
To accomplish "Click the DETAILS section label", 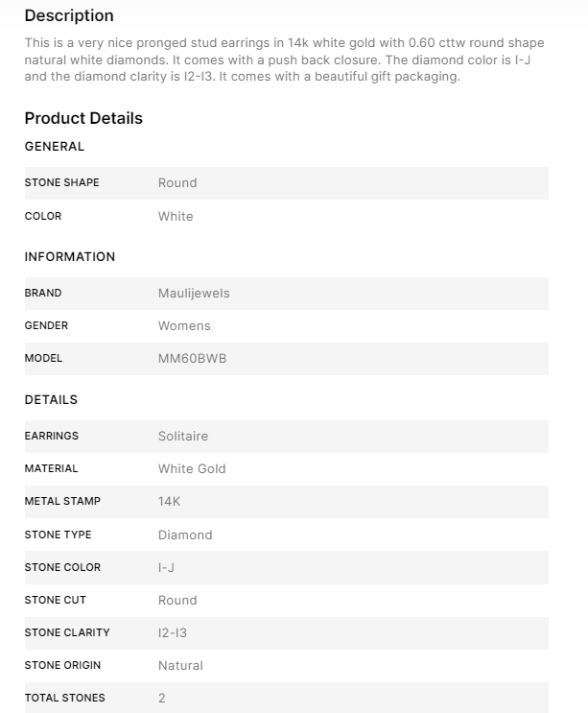I will (51, 400).
